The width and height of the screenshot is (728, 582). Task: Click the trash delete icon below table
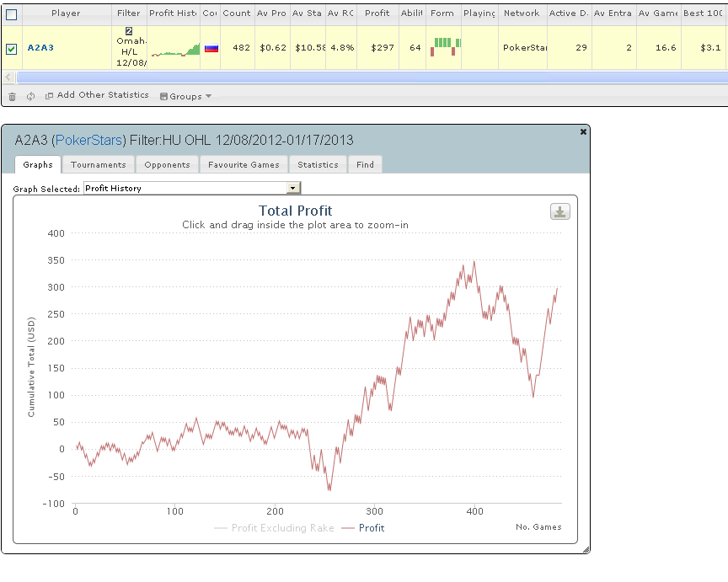pyautogui.click(x=12, y=97)
